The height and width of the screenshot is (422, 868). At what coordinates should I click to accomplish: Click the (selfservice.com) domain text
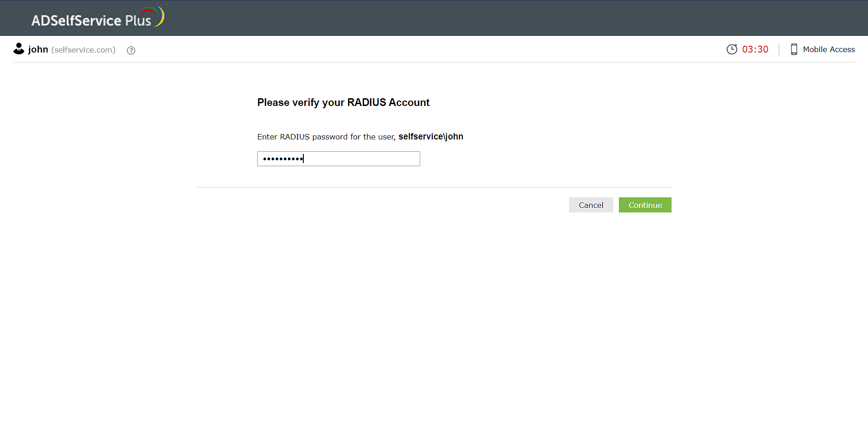tap(83, 50)
